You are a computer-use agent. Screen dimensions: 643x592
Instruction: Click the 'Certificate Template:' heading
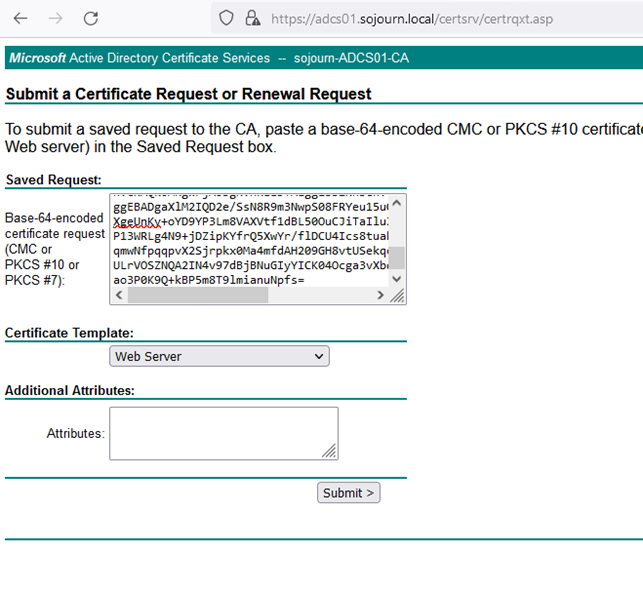coord(69,333)
